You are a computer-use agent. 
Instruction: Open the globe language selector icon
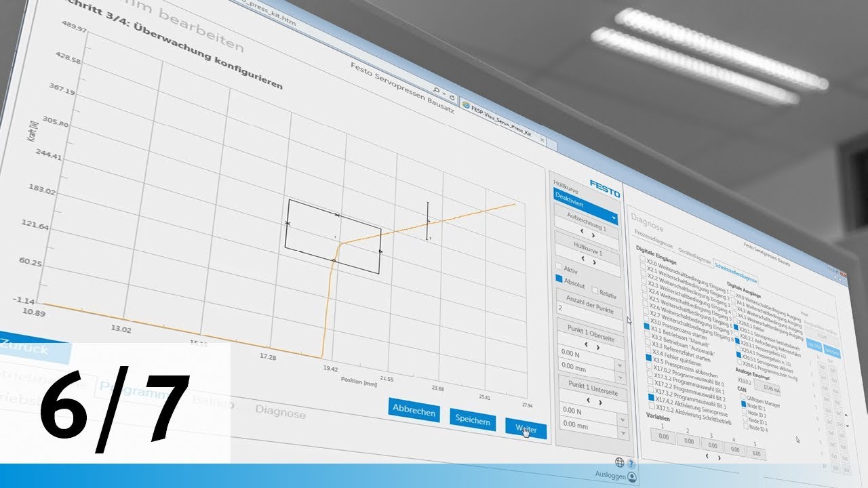coord(619,462)
